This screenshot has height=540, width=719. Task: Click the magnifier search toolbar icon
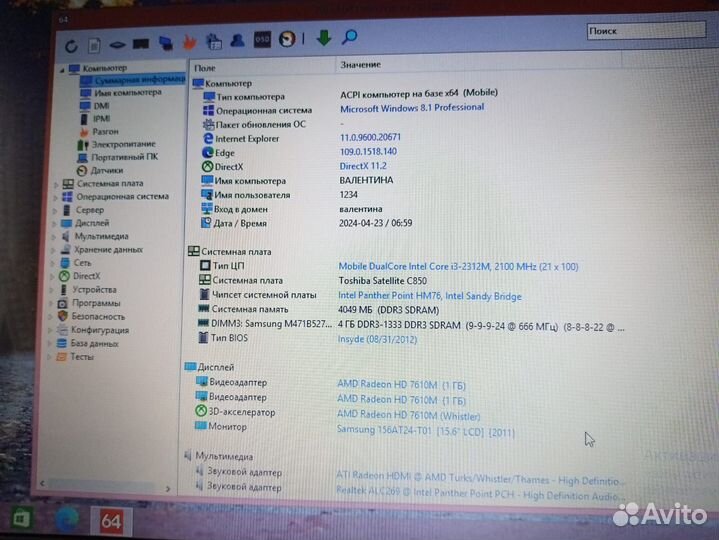tap(349, 37)
